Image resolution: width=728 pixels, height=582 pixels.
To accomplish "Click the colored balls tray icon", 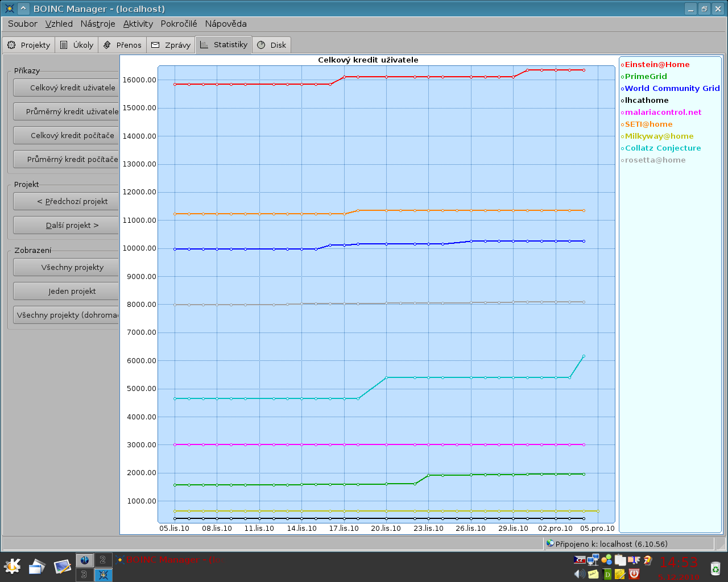I will click(607, 560).
